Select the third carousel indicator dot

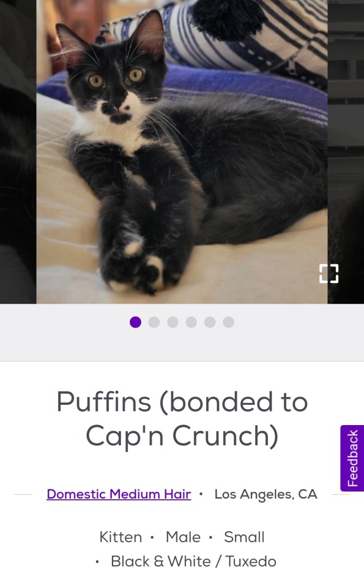tap(173, 322)
